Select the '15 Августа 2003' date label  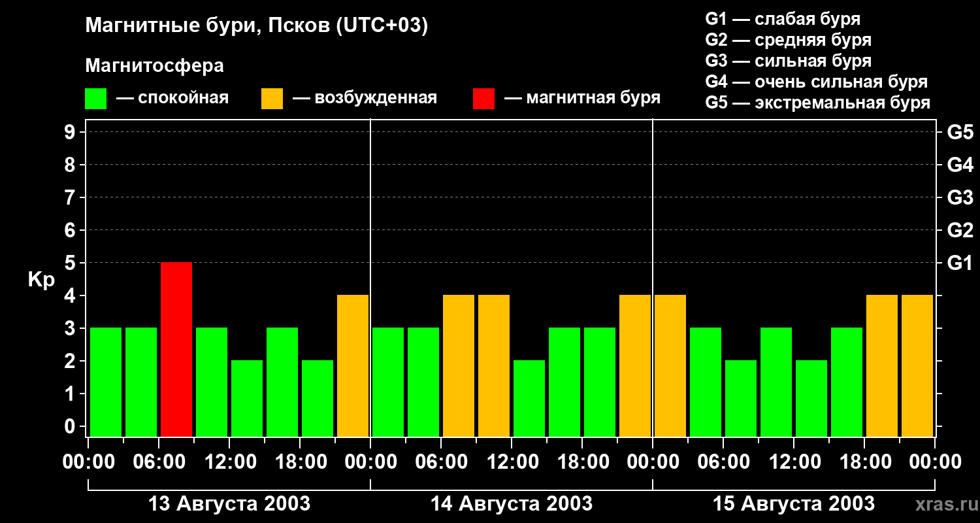793,504
